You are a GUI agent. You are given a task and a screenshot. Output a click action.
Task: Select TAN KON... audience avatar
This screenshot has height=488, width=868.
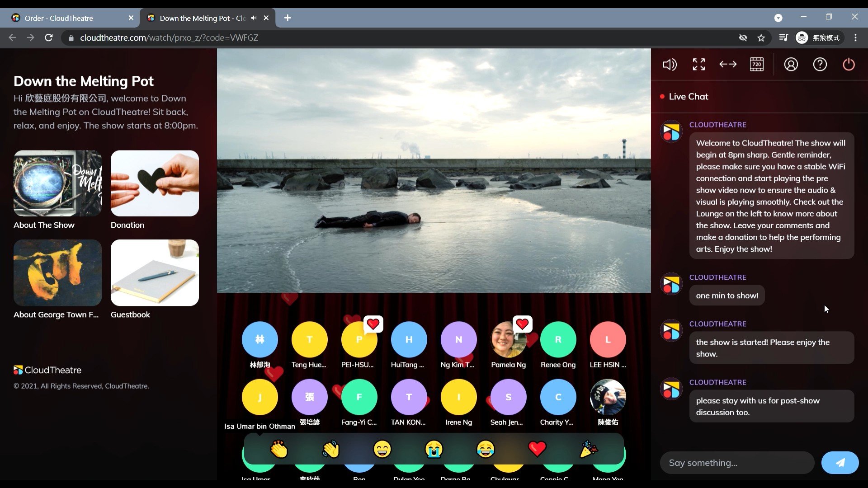[409, 397]
